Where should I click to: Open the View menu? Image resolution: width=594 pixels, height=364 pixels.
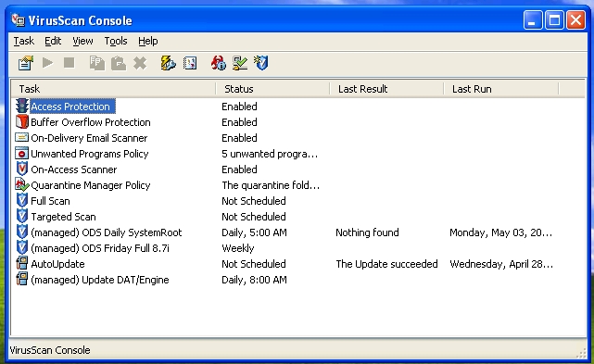tap(82, 41)
